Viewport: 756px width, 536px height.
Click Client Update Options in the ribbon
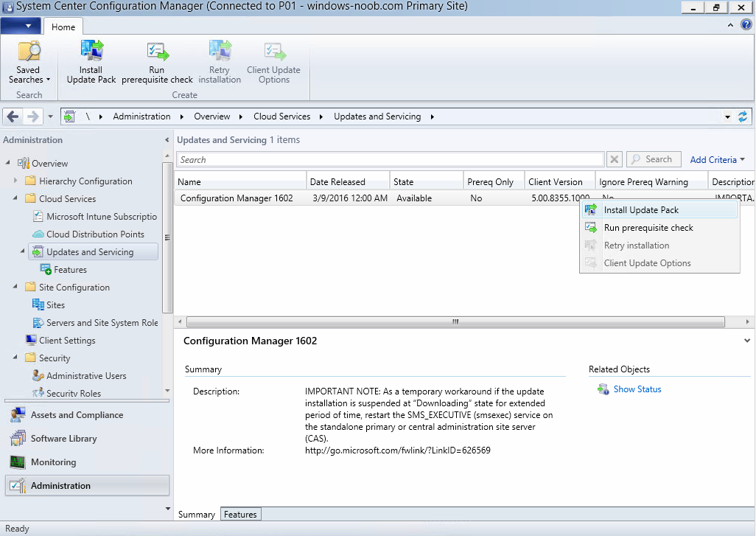[x=274, y=63]
